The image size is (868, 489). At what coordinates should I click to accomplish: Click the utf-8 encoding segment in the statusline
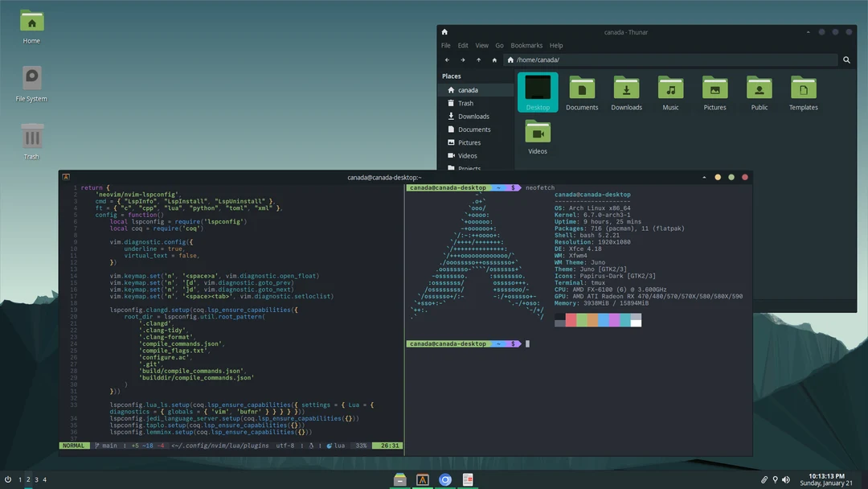click(286, 445)
